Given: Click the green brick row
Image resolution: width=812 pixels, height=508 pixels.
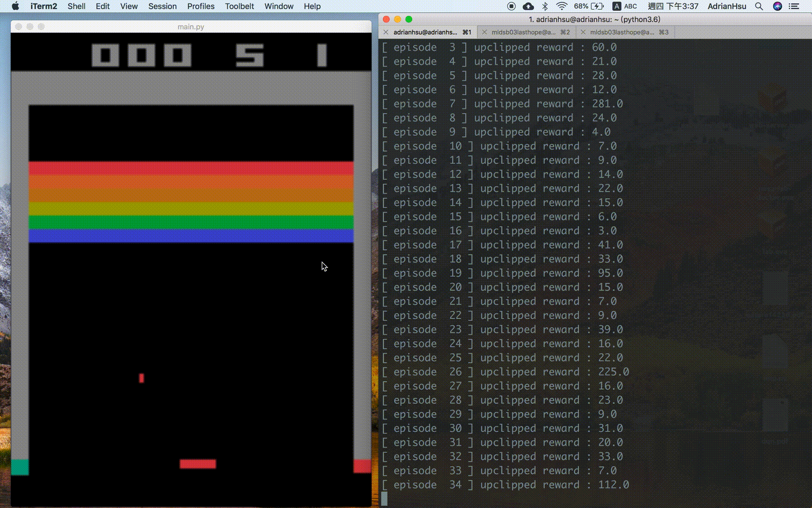Looking at the screenshot, I should pos(191,222).
